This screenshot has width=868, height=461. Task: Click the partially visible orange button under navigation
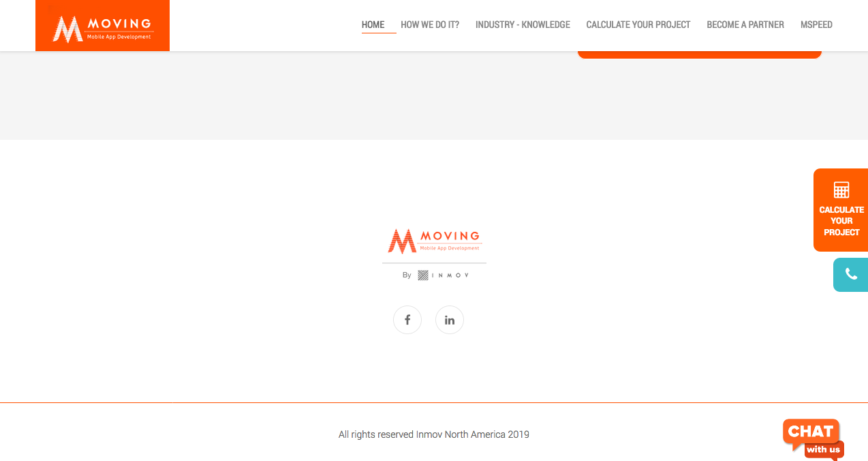(699, 54)
